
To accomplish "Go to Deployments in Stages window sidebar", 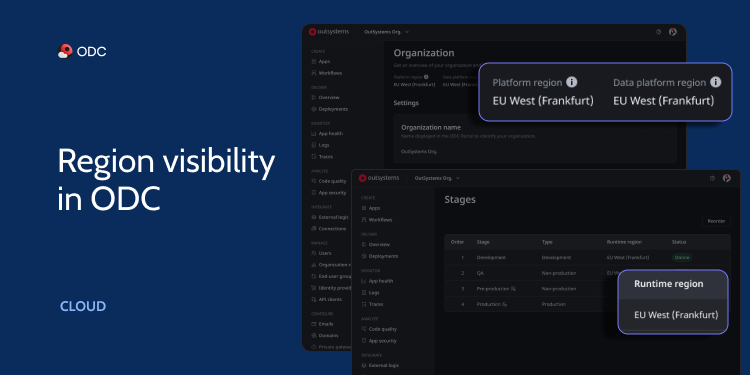I will point(380,256).
